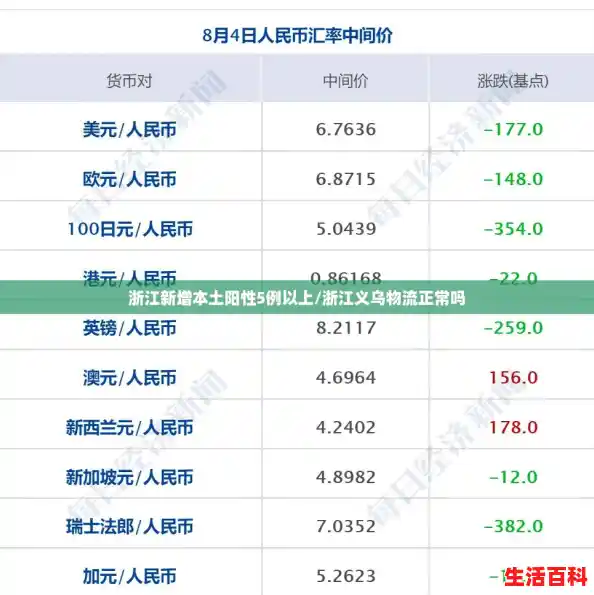Select the 澳元/人民币 currency pair
This screenshot has width=594, height=595.
click(x=129, y=378)
